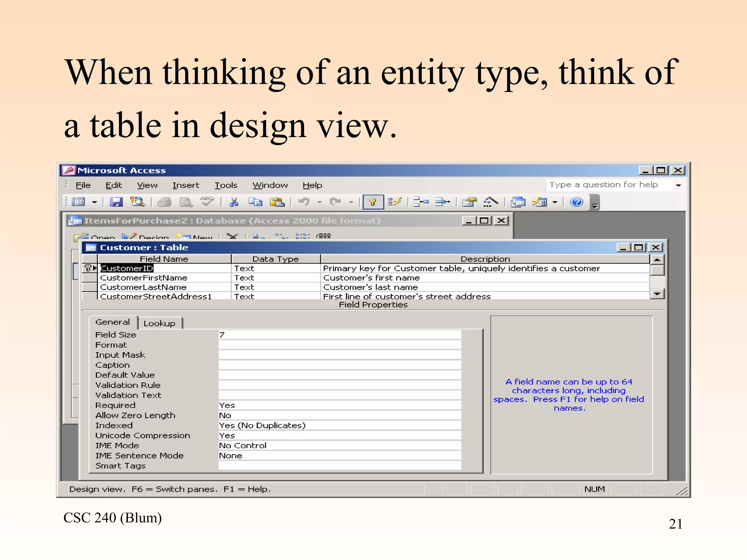Select the CustomerID field name cell
Image resolution: width=747 pixels, height=560 pixels.
coord(165,268)
